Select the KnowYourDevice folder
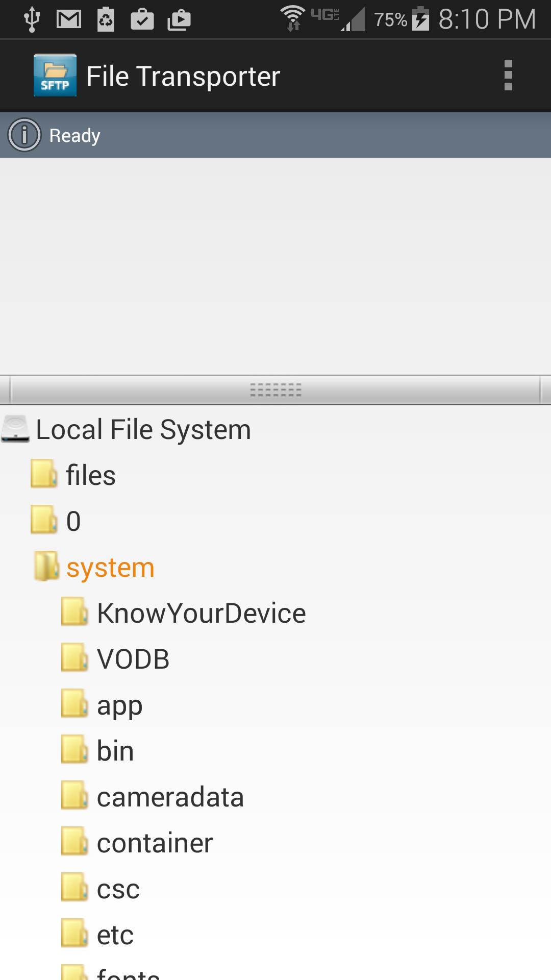This screenshot has width=551, height=980. coord(201,613)
